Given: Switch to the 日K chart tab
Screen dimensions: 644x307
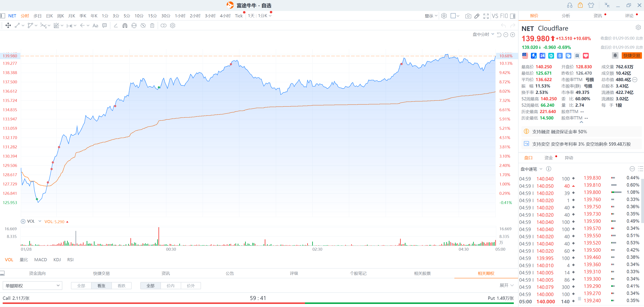Looking at the screenshot, I should pos(50,16).
